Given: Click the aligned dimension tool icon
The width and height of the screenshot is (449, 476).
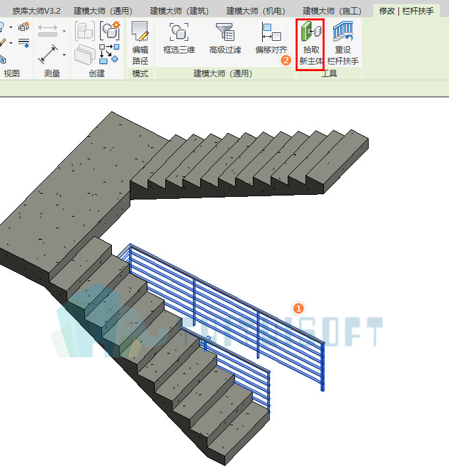Looking at the screenshot, I should [47, 55].
